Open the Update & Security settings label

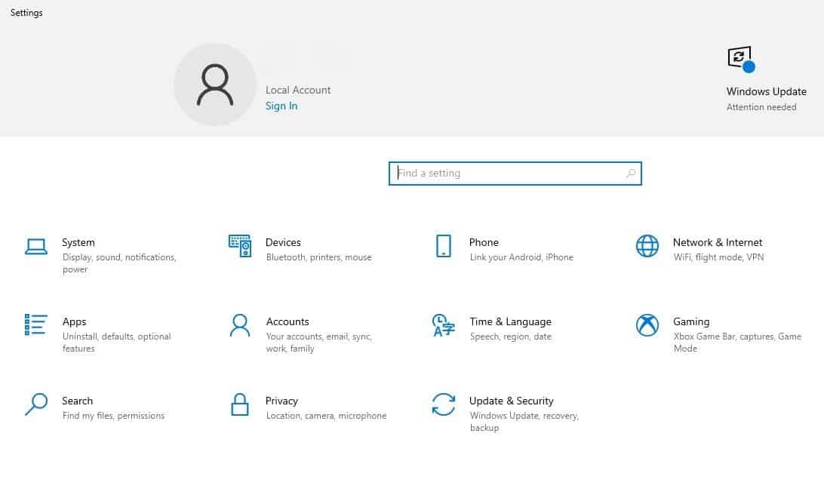[x=511, y=401]
